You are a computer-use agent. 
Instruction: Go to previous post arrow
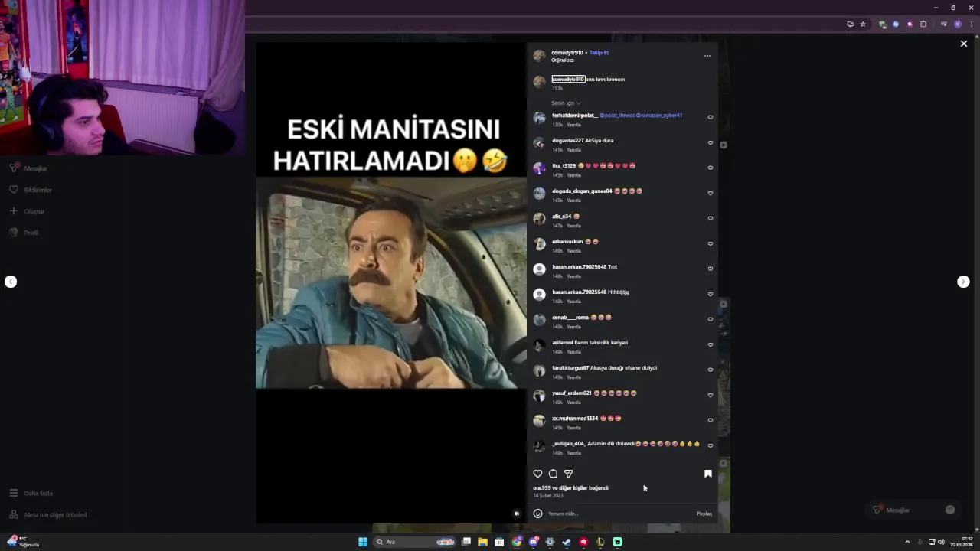coord(11,282)
